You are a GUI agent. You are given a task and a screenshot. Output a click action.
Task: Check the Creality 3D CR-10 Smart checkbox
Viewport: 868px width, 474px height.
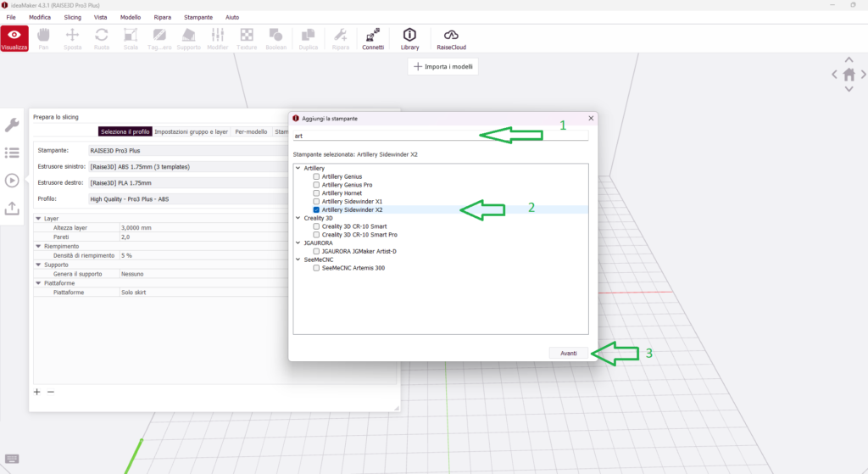[x=316, y=226]
